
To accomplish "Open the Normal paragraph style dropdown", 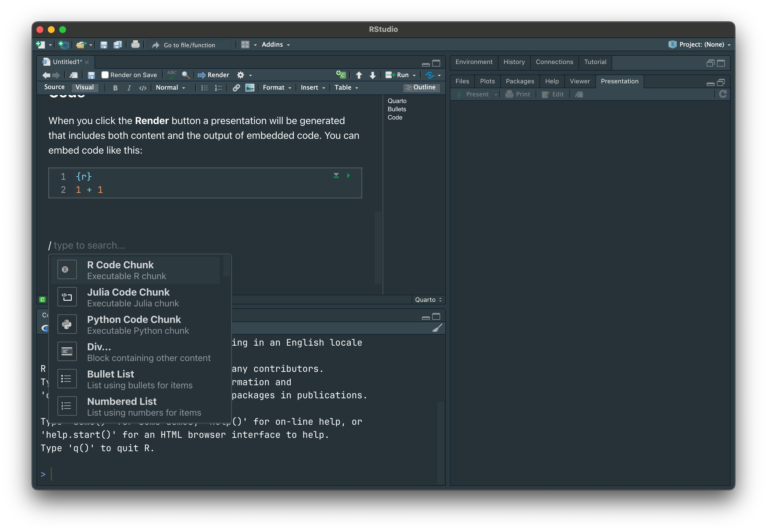I will tap(170, 88).
